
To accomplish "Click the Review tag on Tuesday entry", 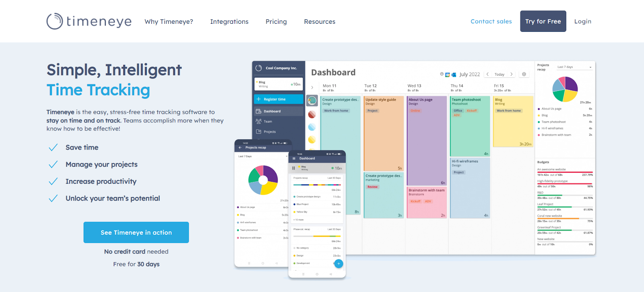I will (x=373, y=187).
